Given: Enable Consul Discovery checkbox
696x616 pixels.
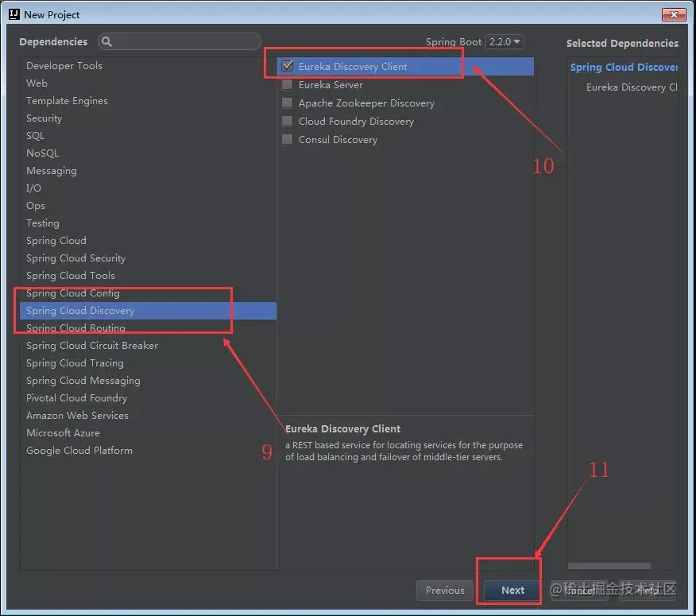Looking at the screenshot, I should click(288, 139).
